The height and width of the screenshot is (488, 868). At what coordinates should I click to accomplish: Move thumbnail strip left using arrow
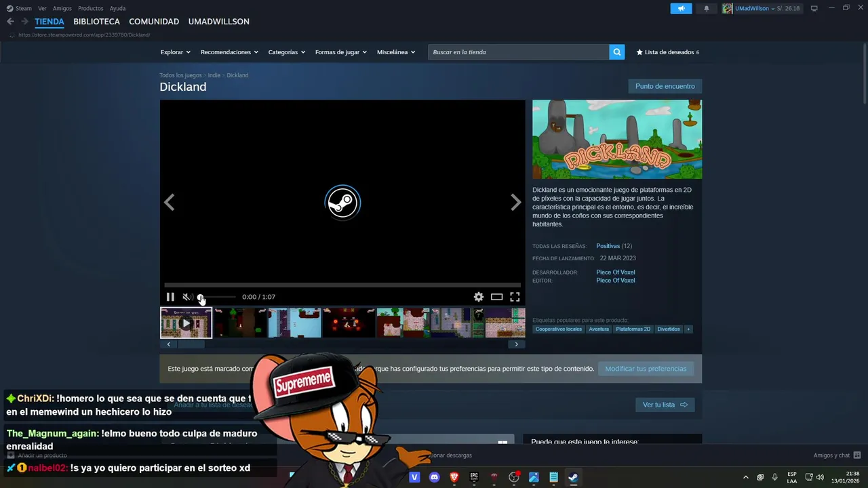168,344
